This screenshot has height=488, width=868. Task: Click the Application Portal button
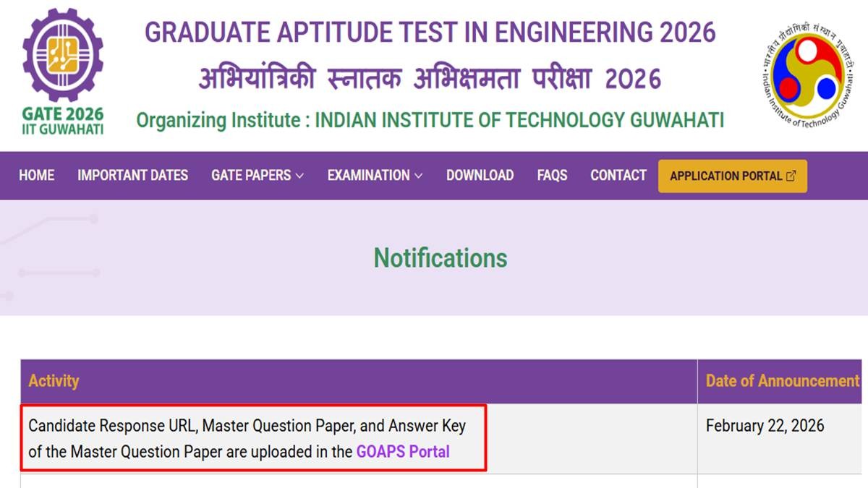[726, 176]
